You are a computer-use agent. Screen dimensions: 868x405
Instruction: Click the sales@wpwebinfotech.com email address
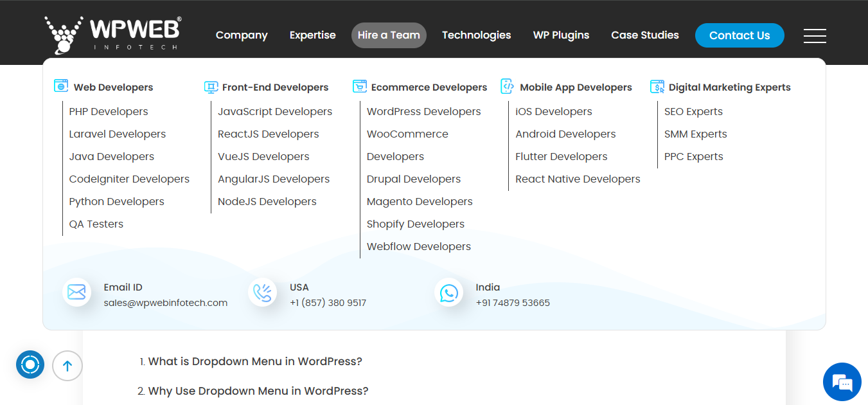166,303
